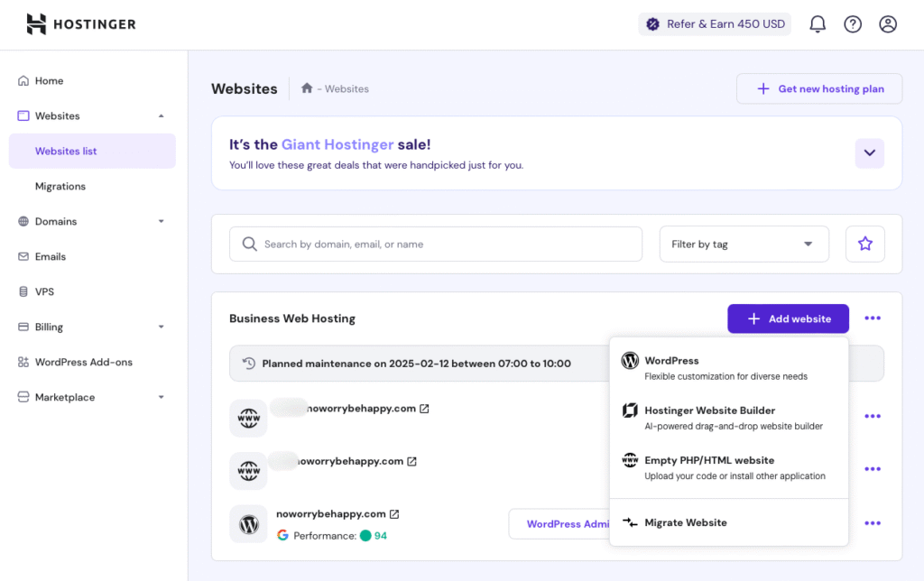
Task: Click the search by domain input field
Action: (436, 244)
